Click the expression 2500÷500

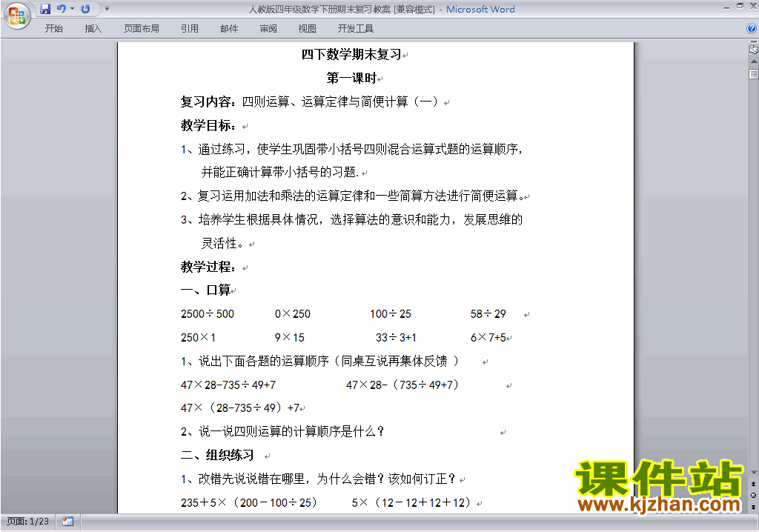point(208,313)
